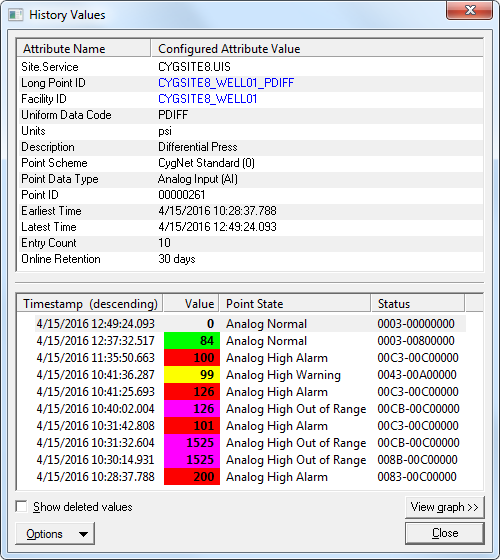Click the Units value psi
The height and width of the screenshot is (560, 500).
click(165, 131)
